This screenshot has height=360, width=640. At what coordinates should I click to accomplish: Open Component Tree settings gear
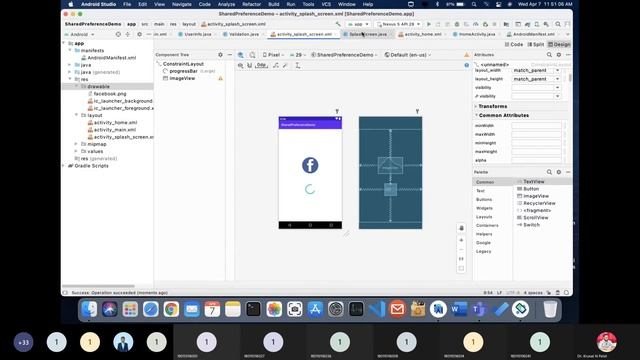[220, 55]
